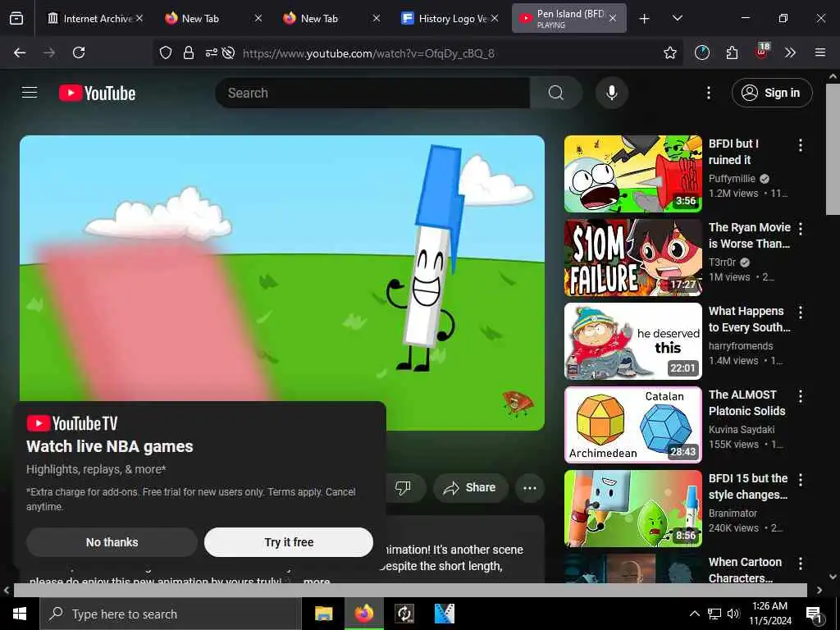
Task: Click the YouTube search magnifier button
Action: point(556,93)
